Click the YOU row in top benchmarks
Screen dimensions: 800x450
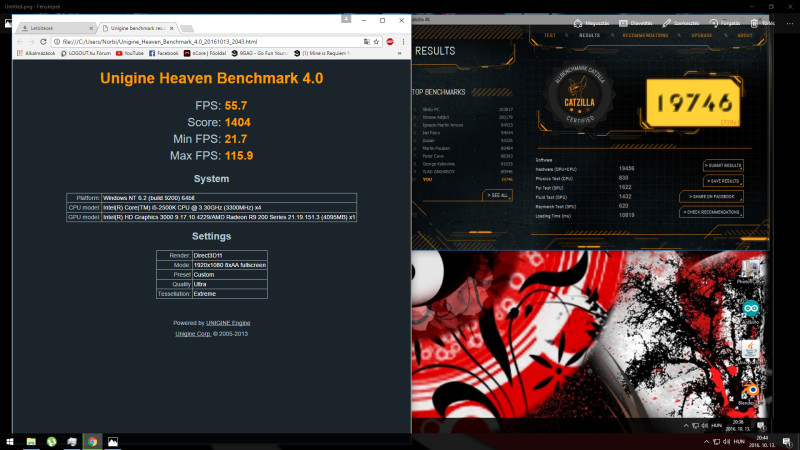click(463, 180)
